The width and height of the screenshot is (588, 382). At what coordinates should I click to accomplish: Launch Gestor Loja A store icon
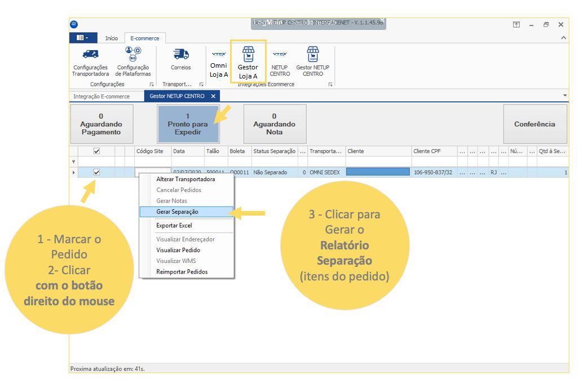[248, 55]
